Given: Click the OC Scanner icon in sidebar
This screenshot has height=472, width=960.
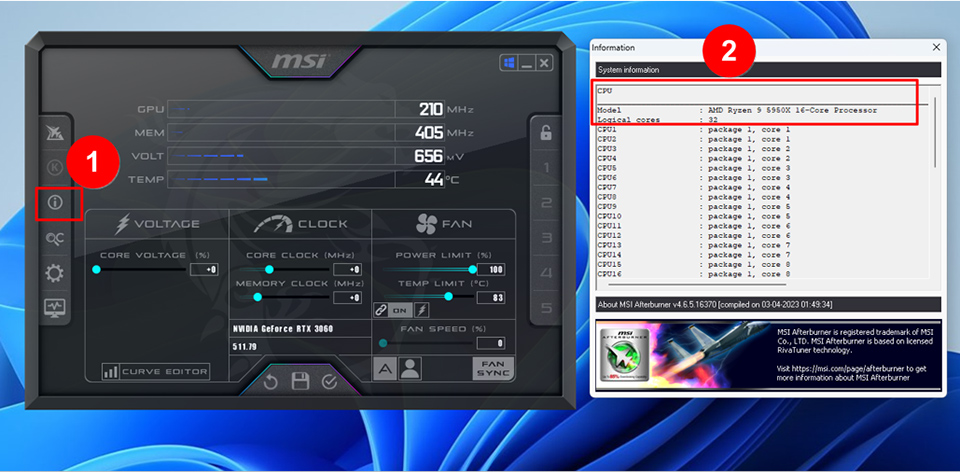Looking at the screenshot, I should pyautogui.click(x=55, y=238).
